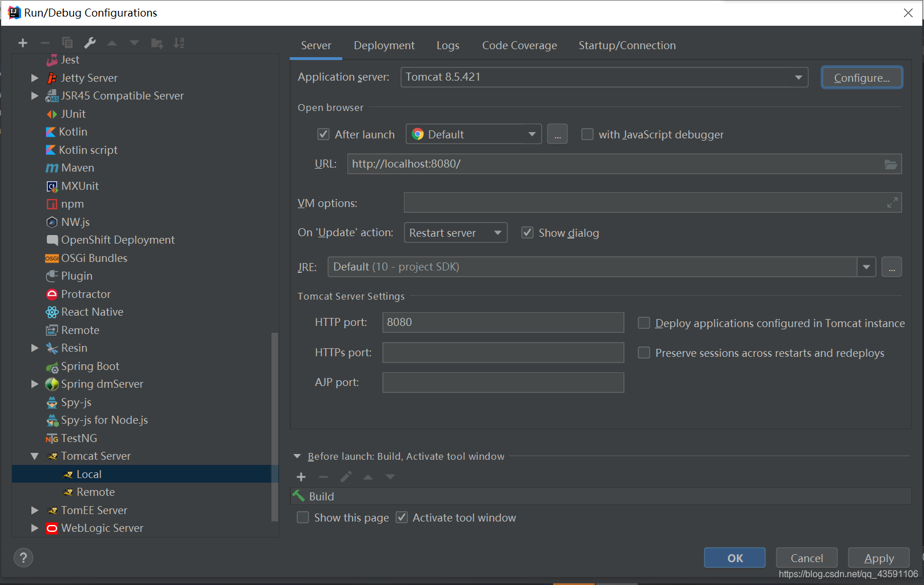Click the OK button

point(735,558)
